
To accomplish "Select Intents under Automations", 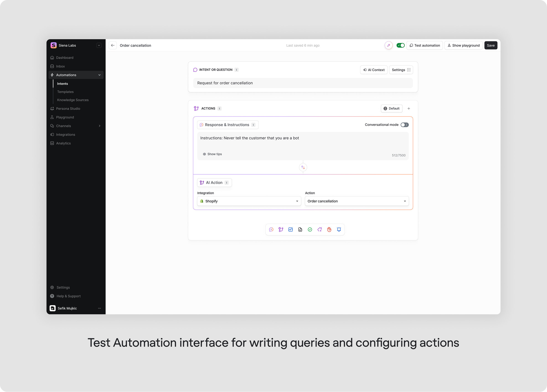I will [62, 84].
